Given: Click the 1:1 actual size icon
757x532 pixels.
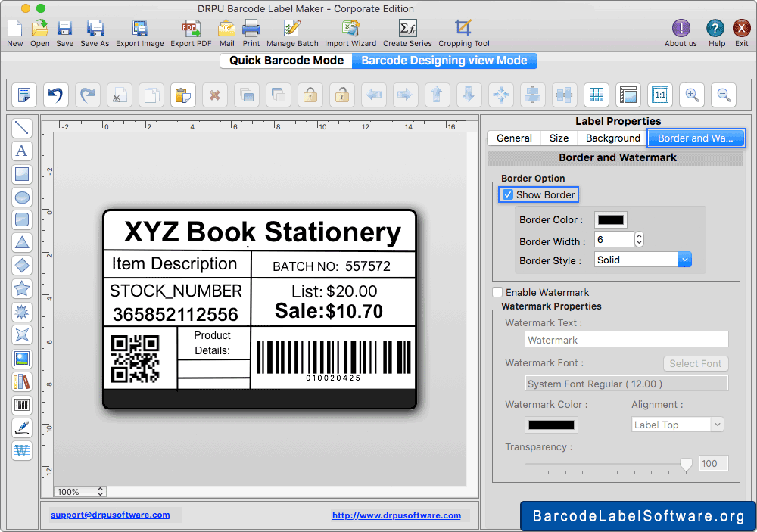Looking at the screenshot, I should click(660, 95).
